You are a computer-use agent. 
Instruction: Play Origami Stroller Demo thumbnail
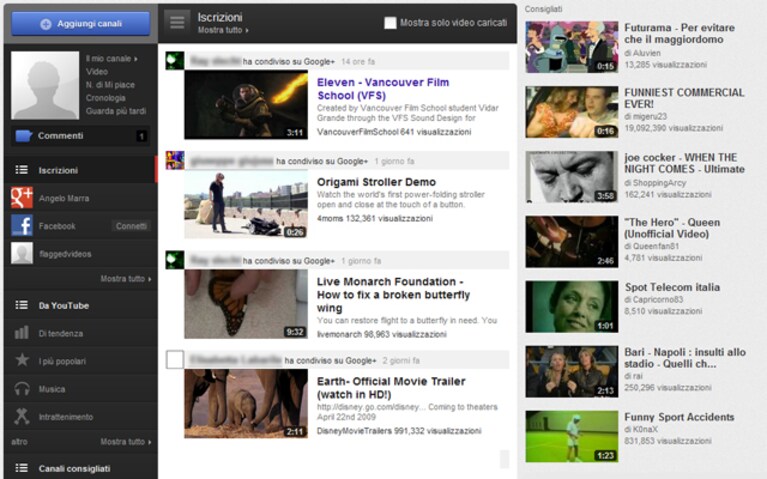click(x=246, y=204)
